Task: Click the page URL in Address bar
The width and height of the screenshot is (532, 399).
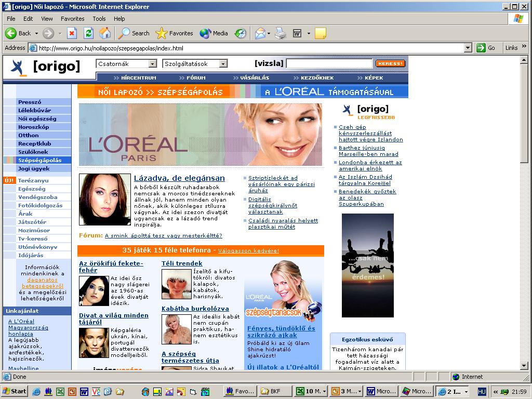Action: click(x=111, y=48)
